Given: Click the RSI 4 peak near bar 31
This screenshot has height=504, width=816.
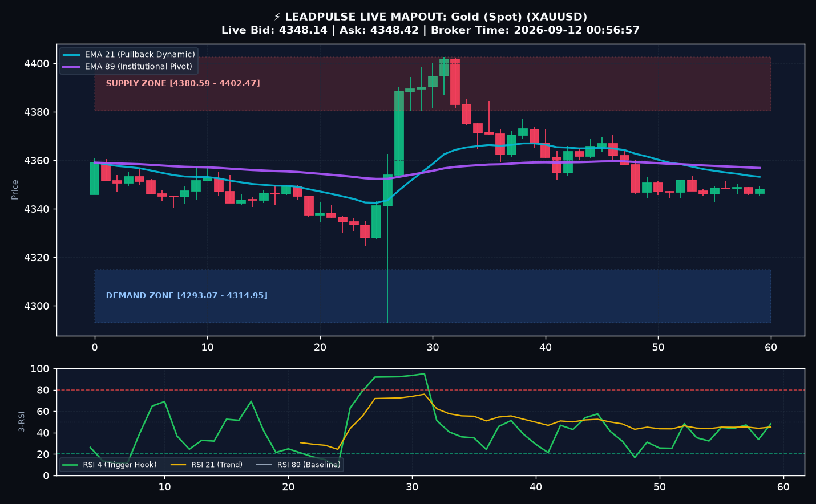Looking at the screenshot, I should pyautogui.click(x=424, y=374).
